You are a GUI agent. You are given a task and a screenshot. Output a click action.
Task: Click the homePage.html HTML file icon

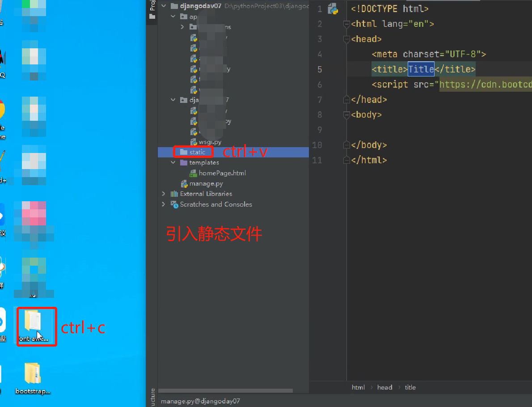click(194, 173)
